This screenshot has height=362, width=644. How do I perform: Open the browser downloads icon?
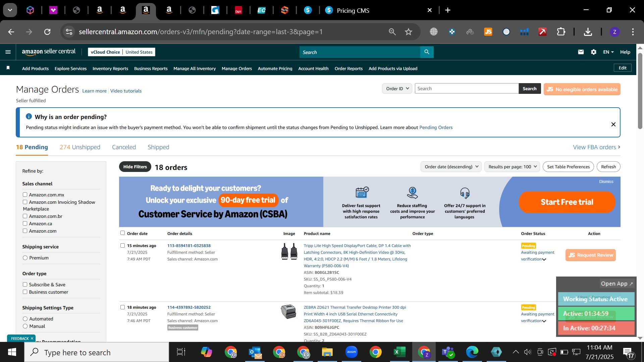point(588,32)
